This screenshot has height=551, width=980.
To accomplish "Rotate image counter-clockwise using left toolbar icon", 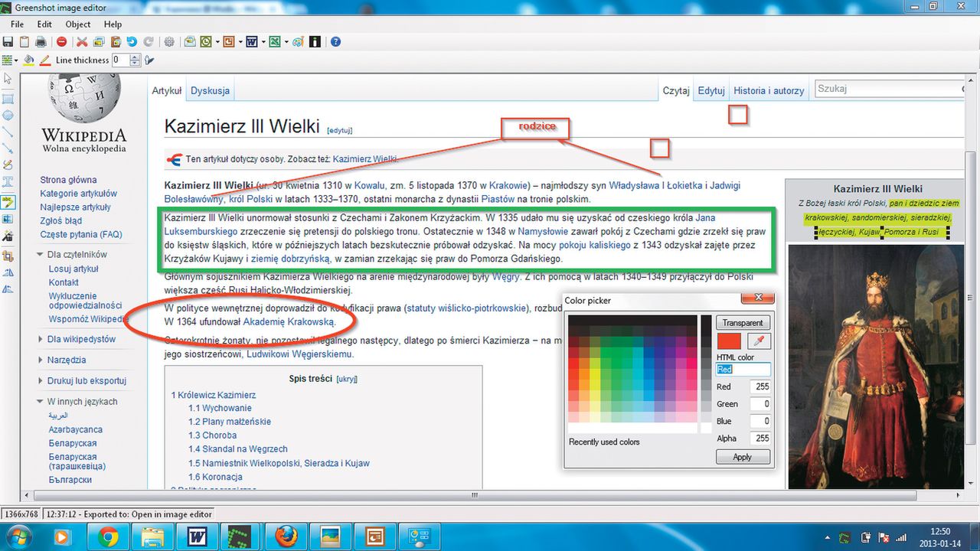I will click(8, 273).
